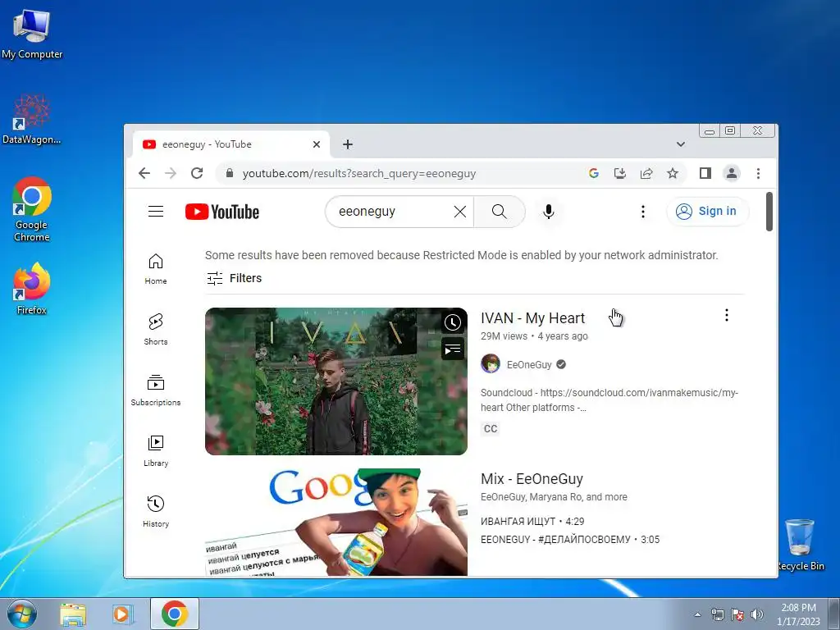Viewport: 840px width, 630px height.
Task: Click the Chrome taskbar button
Action: click(175, 614)
